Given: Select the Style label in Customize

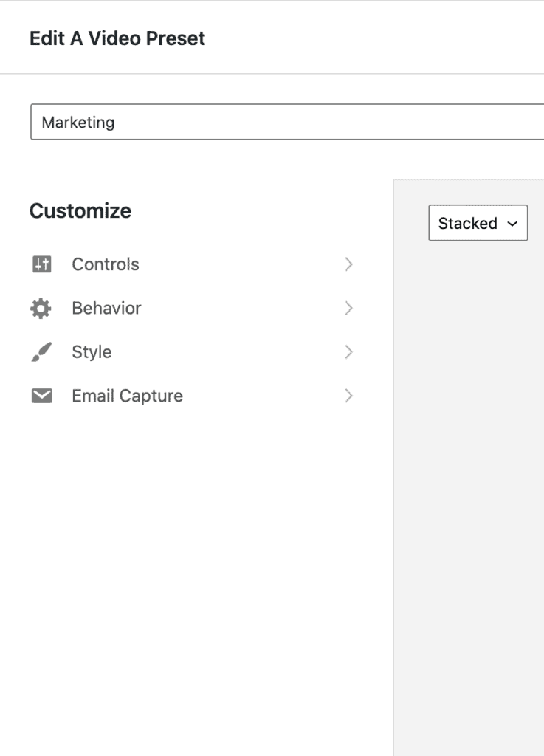Looking at the screenshot, I should [92, 352].
